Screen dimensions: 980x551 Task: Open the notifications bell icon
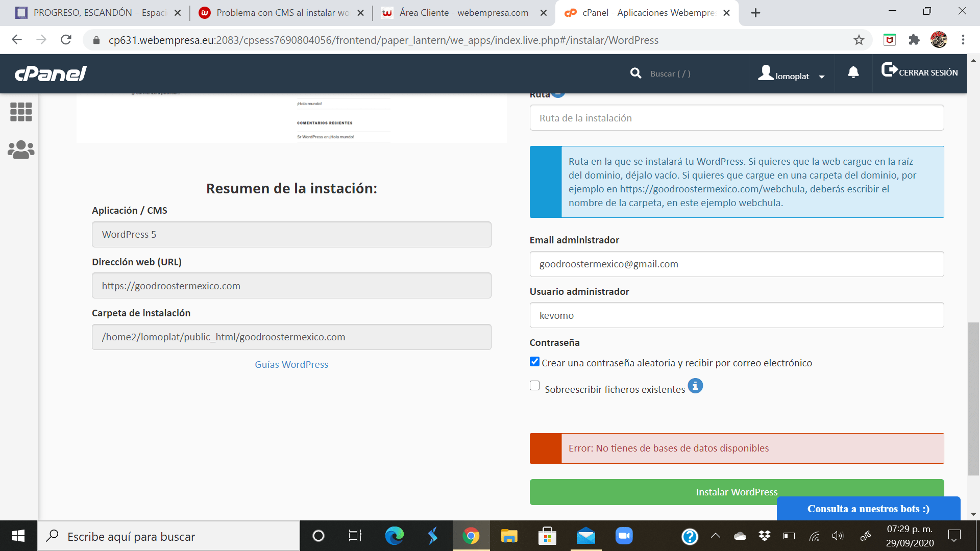tap(853, 72)
